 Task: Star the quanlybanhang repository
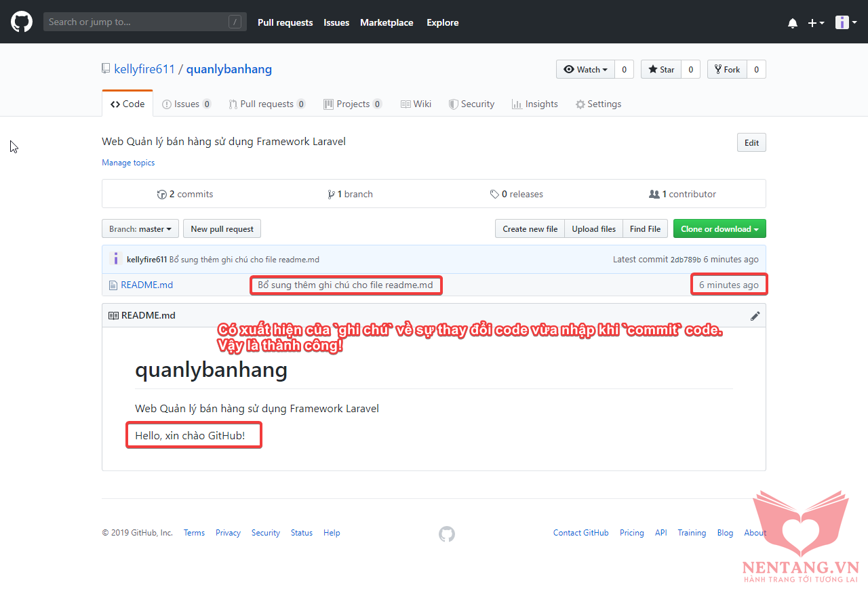661,69
